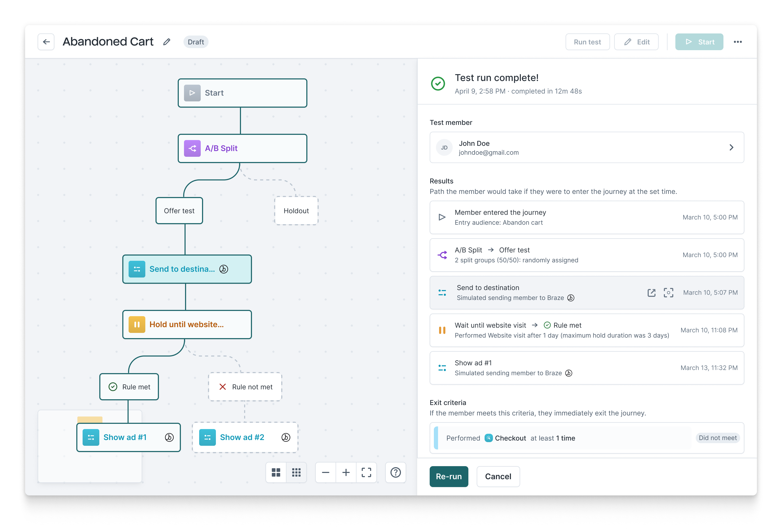Click the focus target icon in Send to destination row
The height and width of the screenshot is (532, 782).
[x=668, y=292]
